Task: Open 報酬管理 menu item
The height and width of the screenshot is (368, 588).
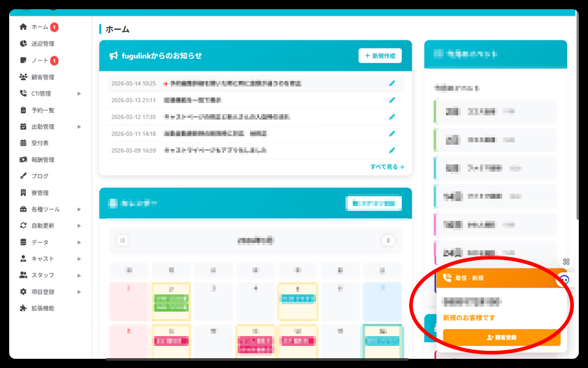Action: [x=43, y=159]
